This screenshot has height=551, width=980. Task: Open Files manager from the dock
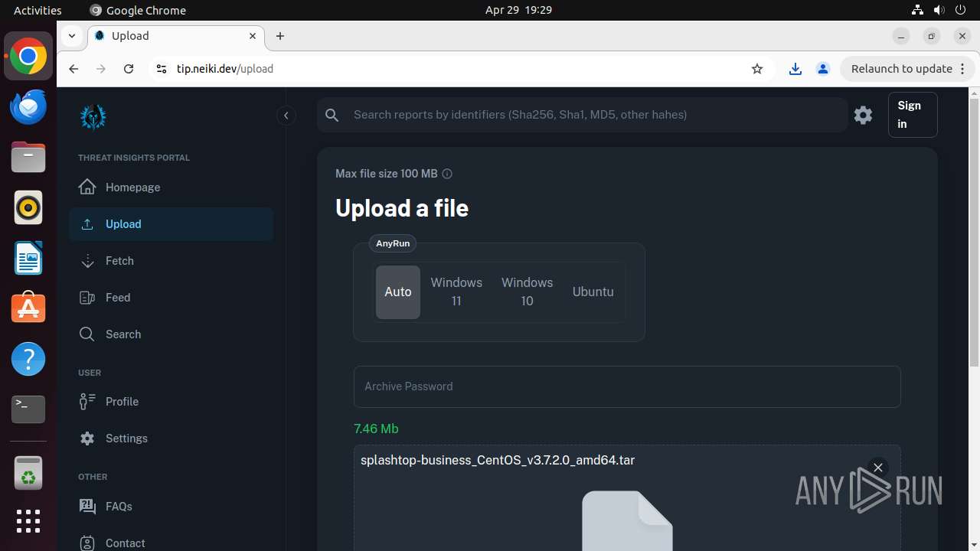coord(28,158)
